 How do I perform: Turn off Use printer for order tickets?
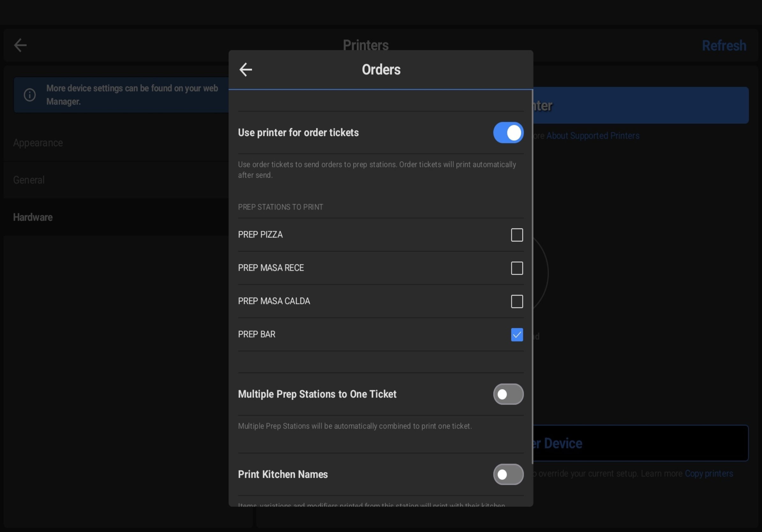[508, 133]
